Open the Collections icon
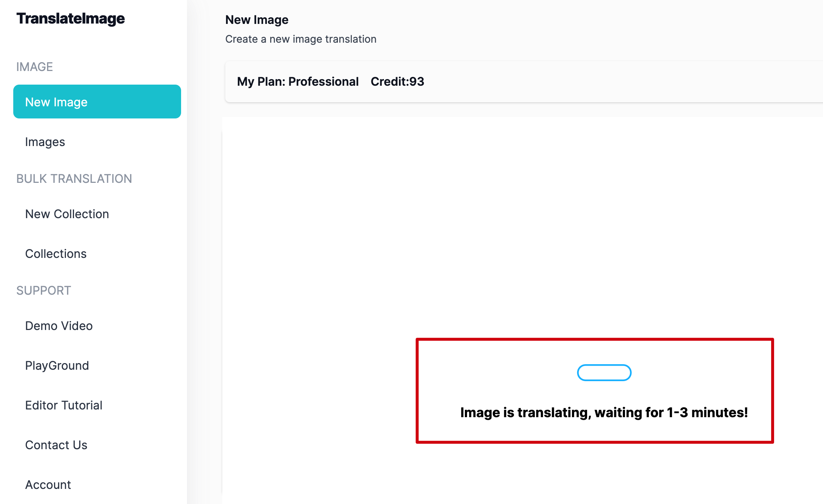 (55, 253)
